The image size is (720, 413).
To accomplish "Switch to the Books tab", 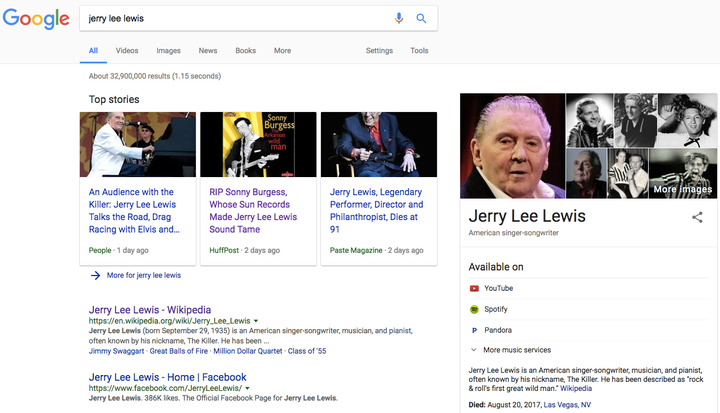I will [x=245, y=51].
